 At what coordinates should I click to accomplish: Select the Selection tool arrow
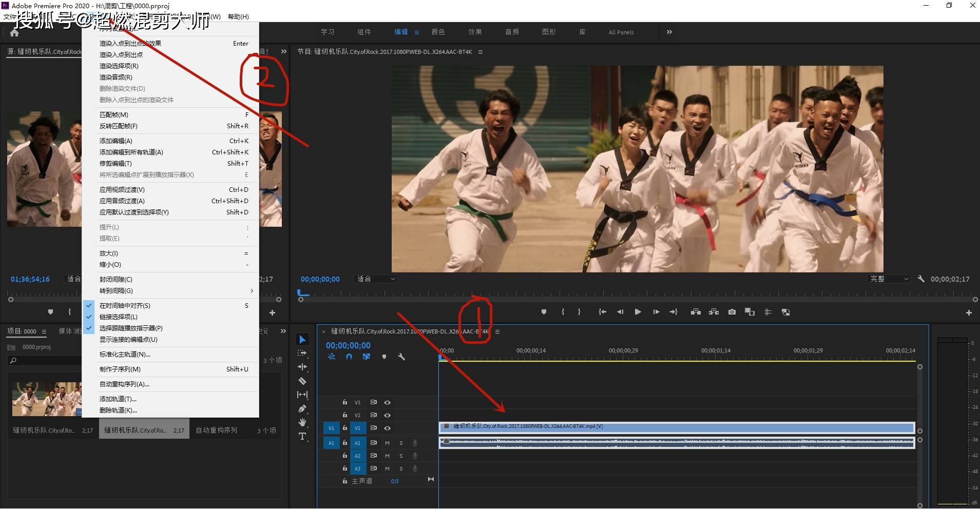(302, 340)
